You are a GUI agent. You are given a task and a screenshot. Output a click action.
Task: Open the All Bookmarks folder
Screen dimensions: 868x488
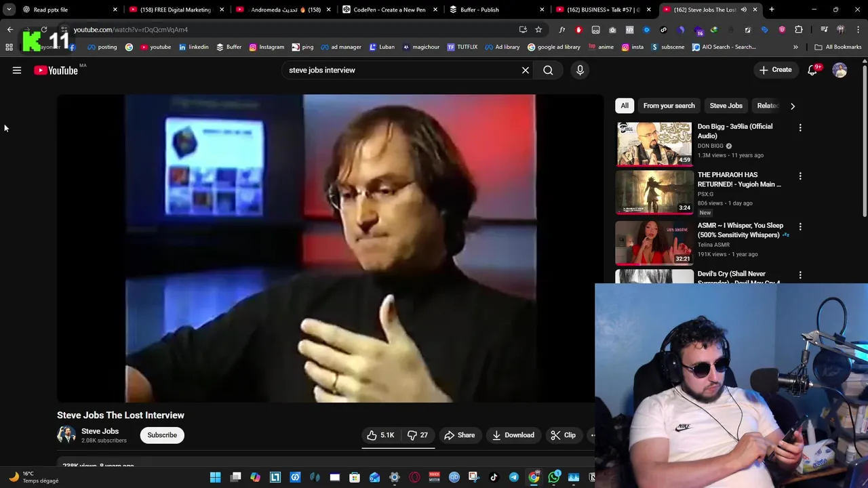pyautogui.click(x=837, y=47)
